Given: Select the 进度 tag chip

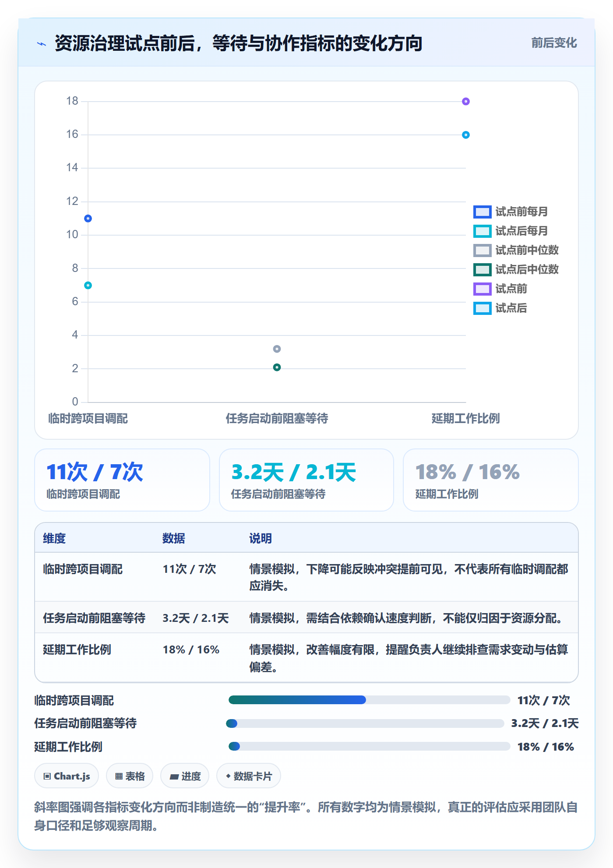Looking at the screenshot, I should 185,776.
